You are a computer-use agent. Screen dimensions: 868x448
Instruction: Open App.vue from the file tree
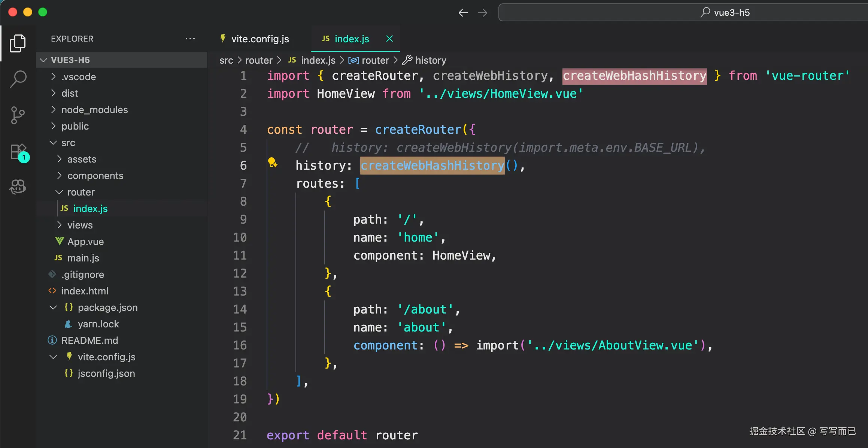point(85,242)
